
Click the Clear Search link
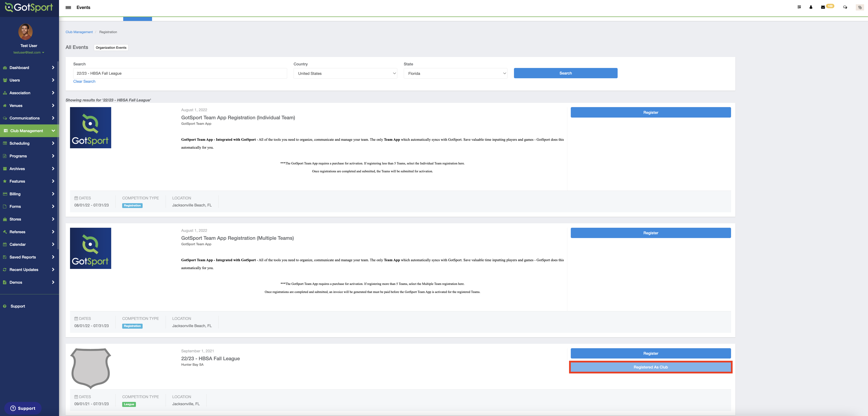point(84,82)
